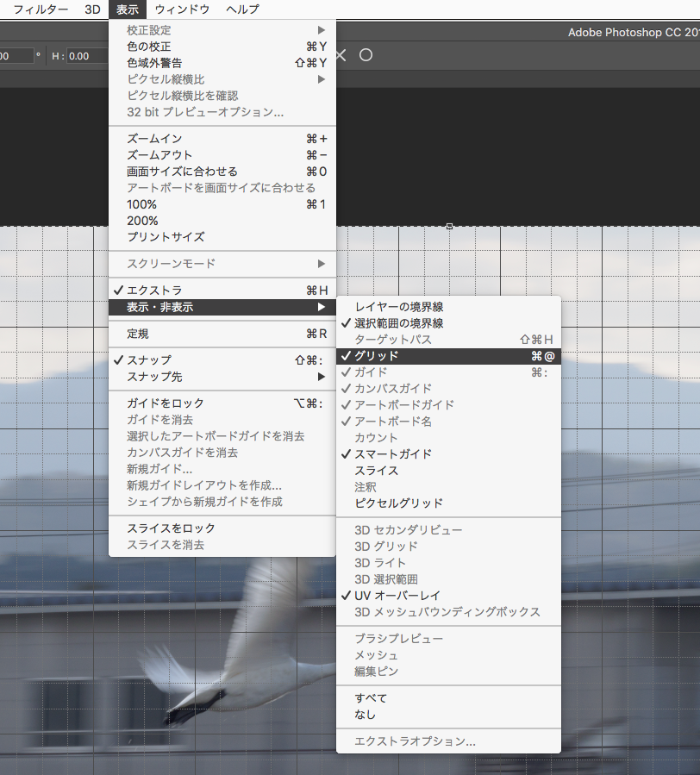Uncheck the エクストラ menu item

pyautogui.click(x=154, y=291)
